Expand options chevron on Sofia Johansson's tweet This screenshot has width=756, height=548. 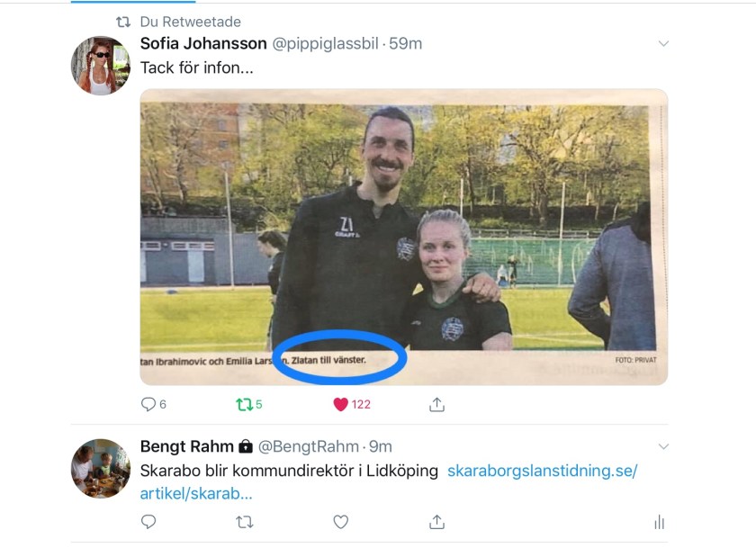[x=663, y=43]
